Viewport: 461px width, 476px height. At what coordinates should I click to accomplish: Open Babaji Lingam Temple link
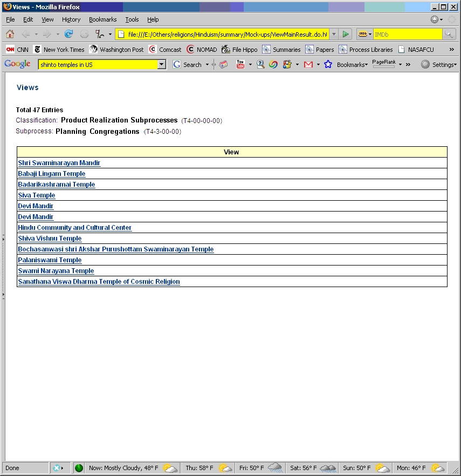52,174
